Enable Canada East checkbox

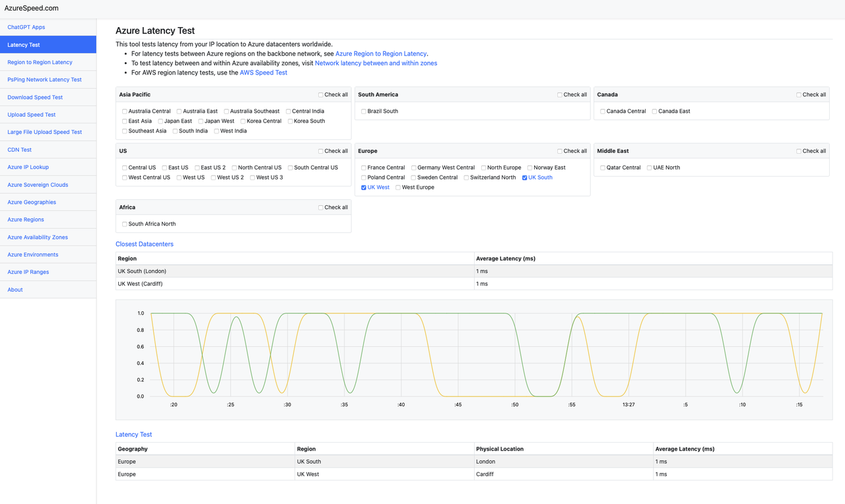[655, 111]
